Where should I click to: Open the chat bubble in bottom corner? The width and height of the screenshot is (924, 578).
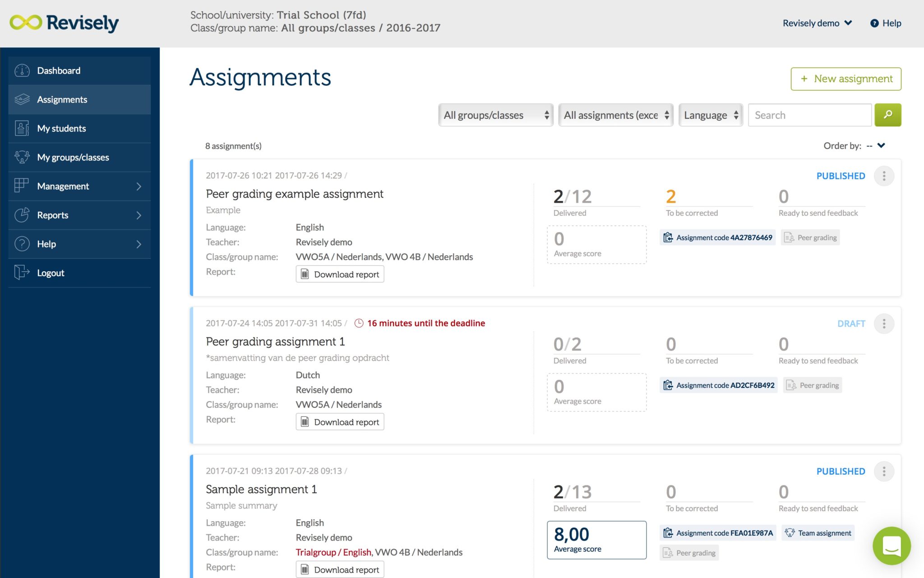(892, 546)
